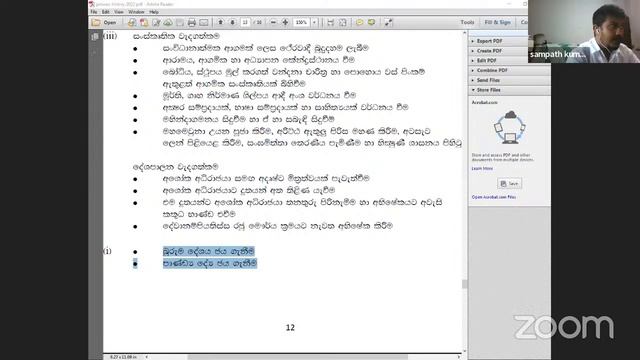Open the page thumbnails side panel icon
Image resolution: width=640 pixels, height=360 pixels.
95,37
